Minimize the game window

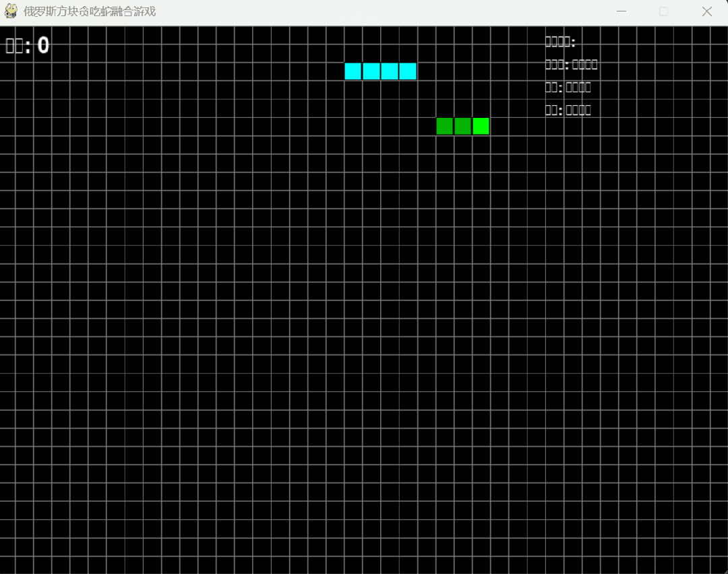(621, 11)
